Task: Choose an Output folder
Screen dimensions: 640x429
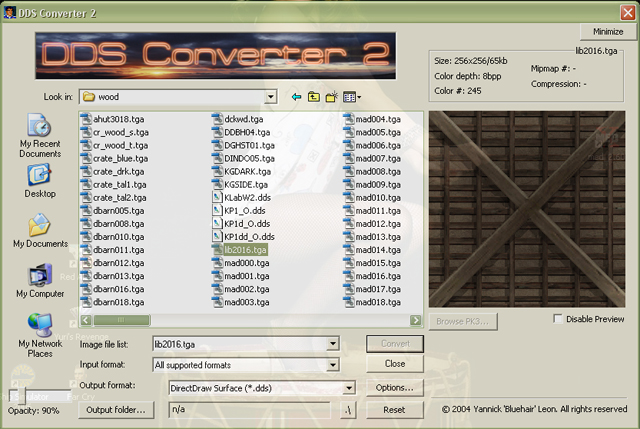Action: pyautogui.click(x=116, y=410)
